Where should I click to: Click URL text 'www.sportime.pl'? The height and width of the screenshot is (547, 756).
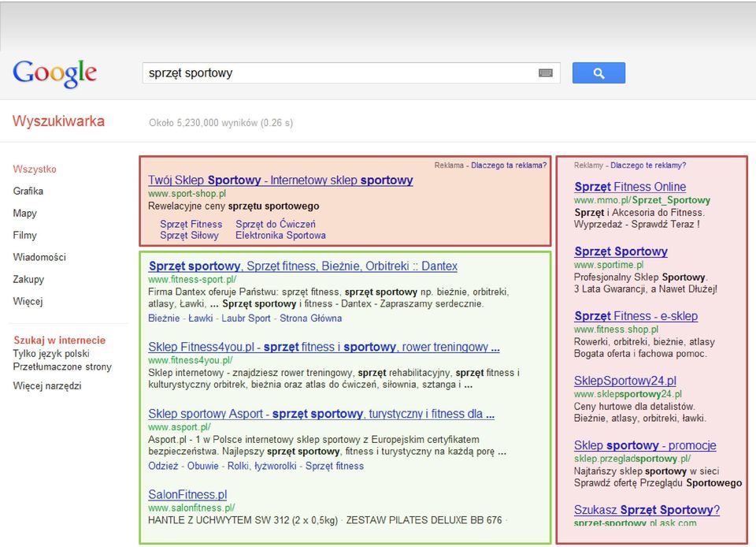[x=609, y=265]
